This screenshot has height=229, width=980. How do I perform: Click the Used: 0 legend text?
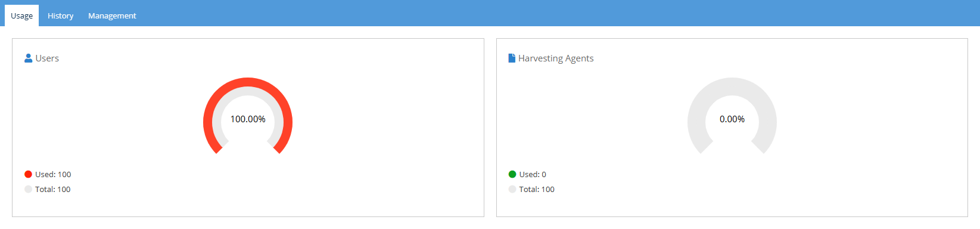[533, 174]
